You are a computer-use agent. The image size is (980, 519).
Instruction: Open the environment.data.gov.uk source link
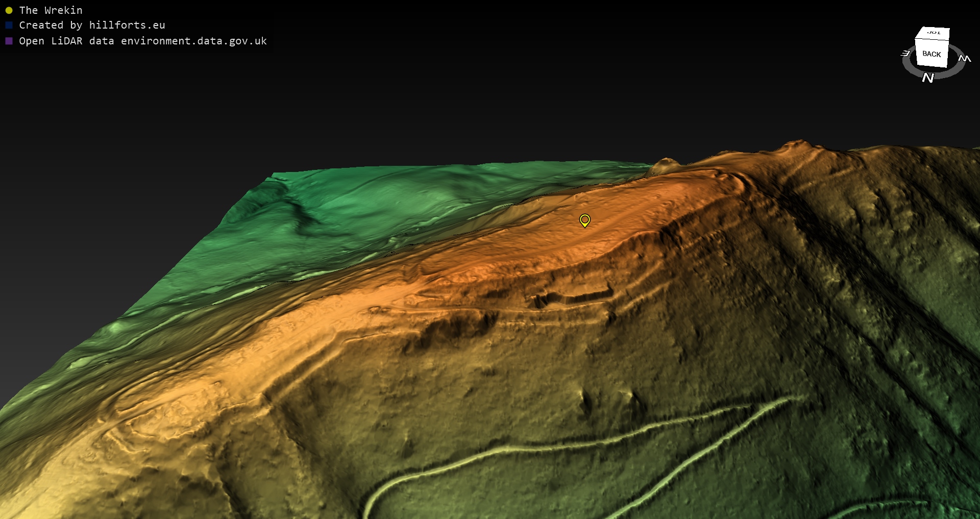(x=193, y=41)
